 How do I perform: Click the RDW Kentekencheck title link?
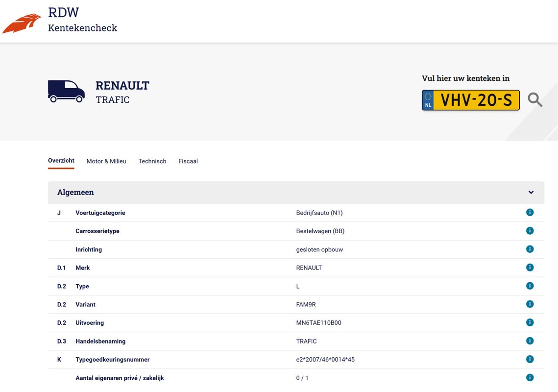[x=83, y=20]
